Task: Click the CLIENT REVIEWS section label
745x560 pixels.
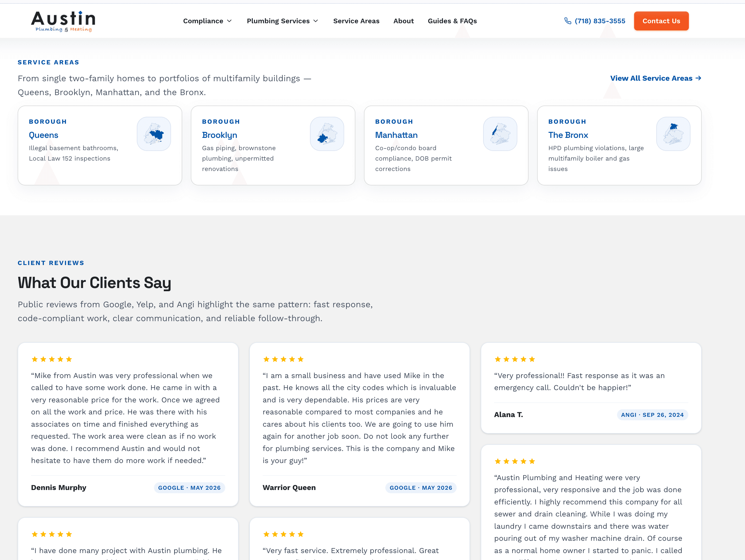Action: [51, 263]
